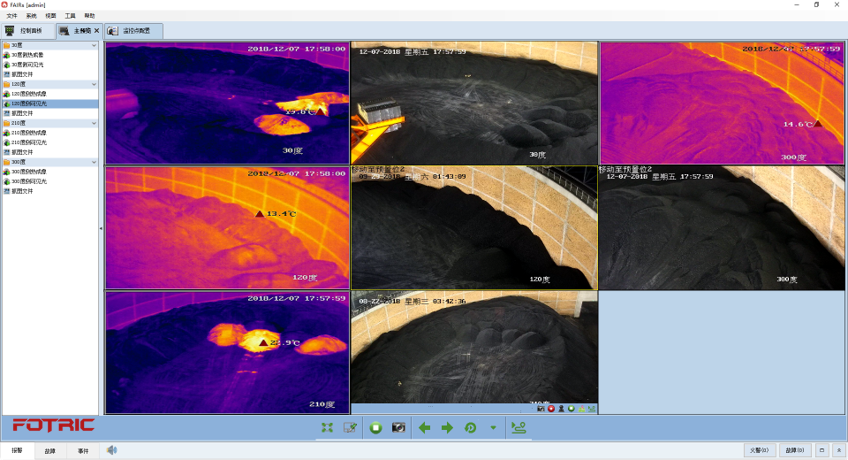Click the small window icon beside 故障(0)

(x=822, y=450)
